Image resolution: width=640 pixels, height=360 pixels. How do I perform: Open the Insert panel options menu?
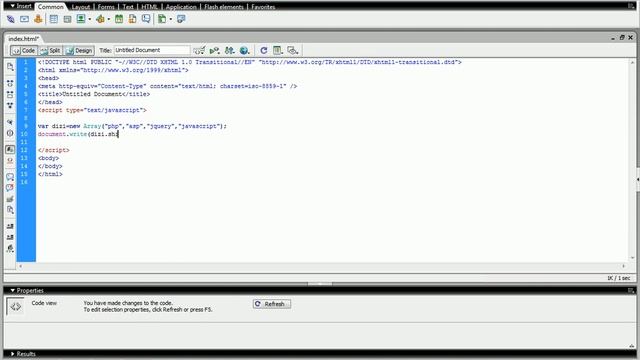631,6
